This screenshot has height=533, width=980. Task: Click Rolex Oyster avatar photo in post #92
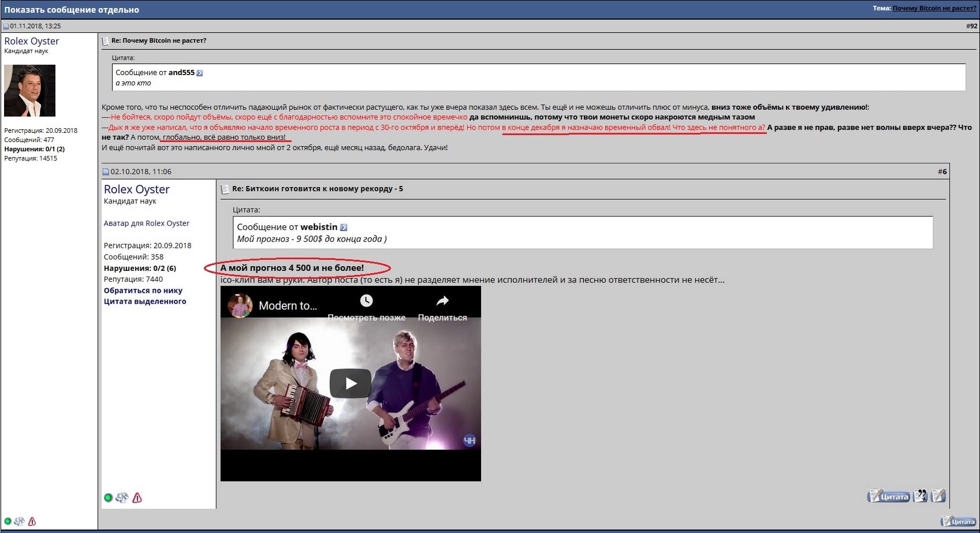(x=30, y=91)
